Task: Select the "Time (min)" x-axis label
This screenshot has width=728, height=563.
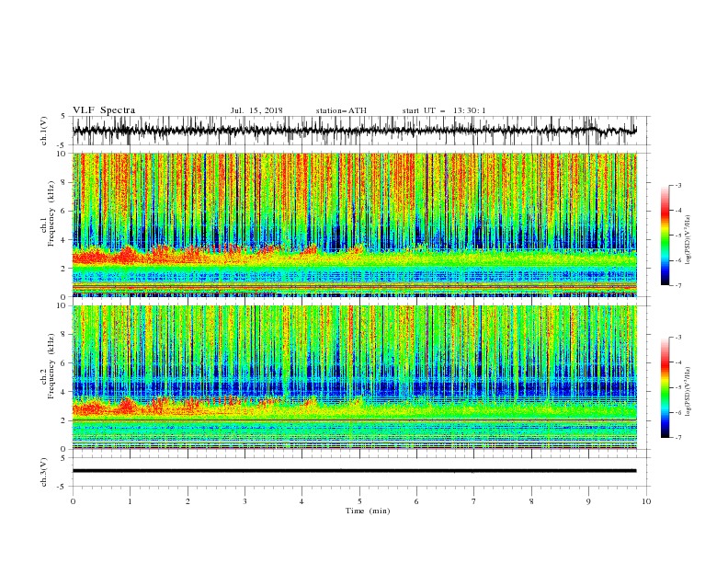Action: (368, 511)
